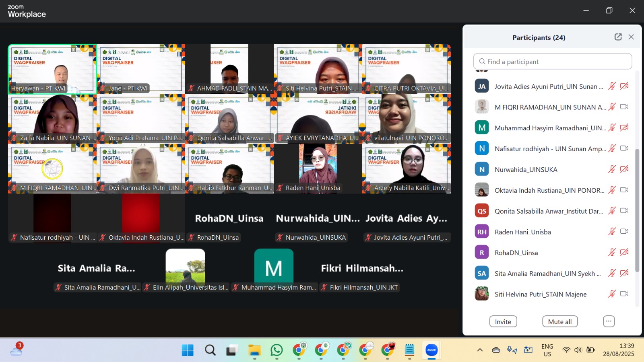This screenshot has height=362, width=644.
Task: Select Qonita Salsabilla Anwar in participant list
Action: (x=548, y=211)
